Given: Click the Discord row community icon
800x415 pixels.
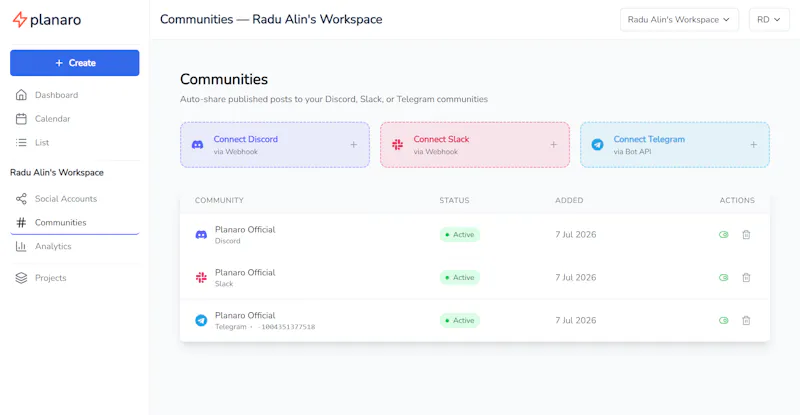Looking at the screenshot, I should coord(202,235).
